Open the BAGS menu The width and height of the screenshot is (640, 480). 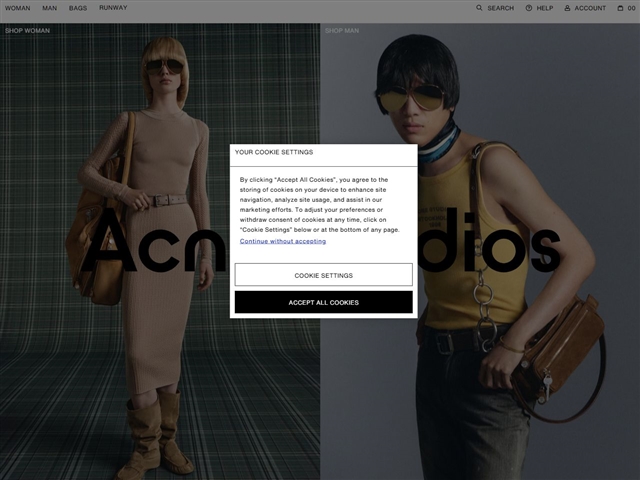[x=78, y=8]
